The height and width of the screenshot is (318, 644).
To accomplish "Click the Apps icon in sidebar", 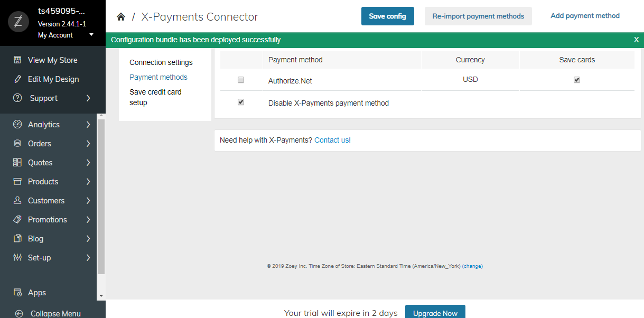I will coord(17,293).
